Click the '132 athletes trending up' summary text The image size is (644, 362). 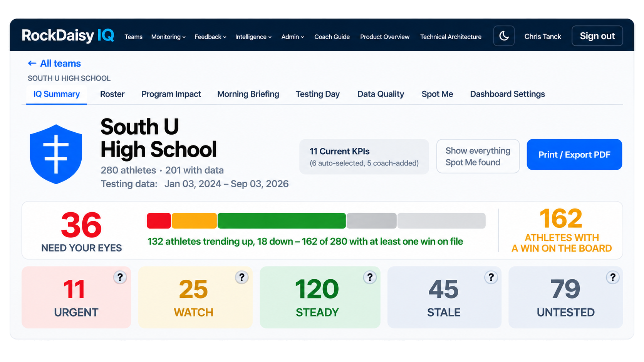(x=305, y=242)
